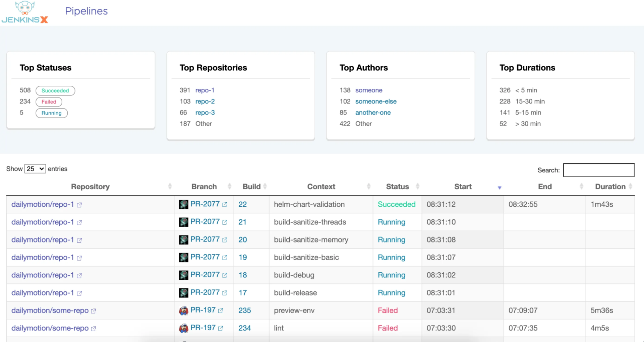Sort table by Start column
This screenshot has width=644, height=342.
(x=463, y=187)
